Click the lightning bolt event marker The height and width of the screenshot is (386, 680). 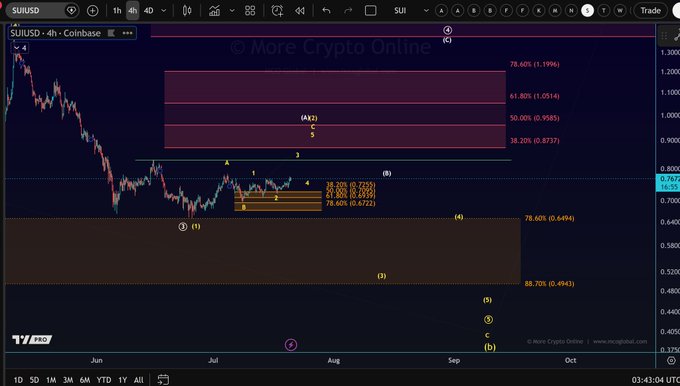(x=291, y=345)
